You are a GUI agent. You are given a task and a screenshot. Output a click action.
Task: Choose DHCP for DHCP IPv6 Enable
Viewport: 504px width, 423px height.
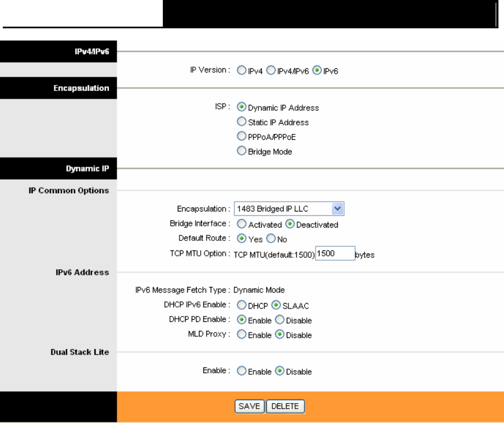241,305
